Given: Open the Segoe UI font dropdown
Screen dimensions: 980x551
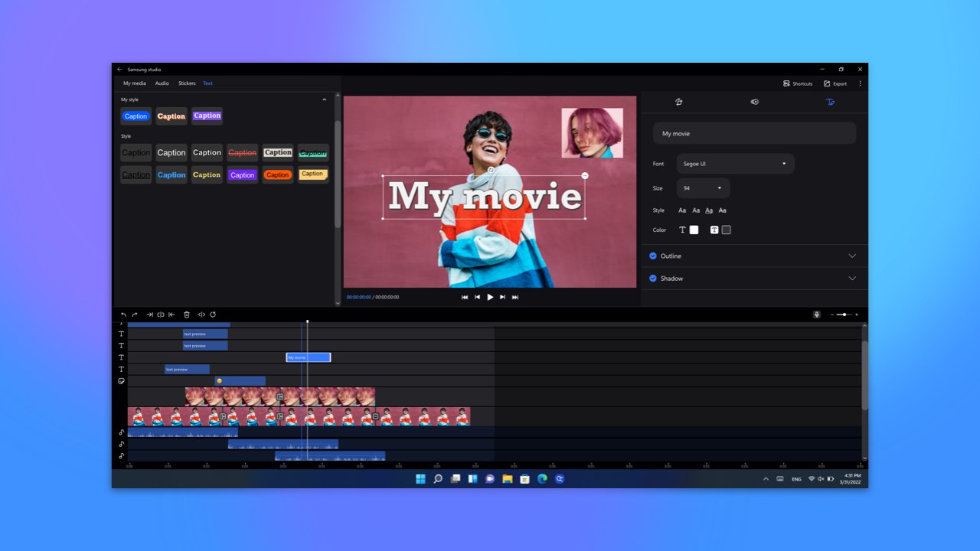Looking at the screenshot, I should 734,163.
